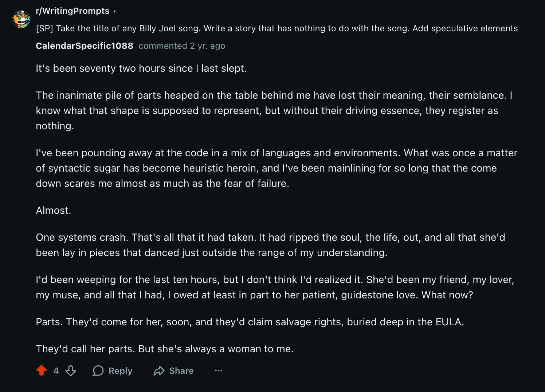Open the three-dot more options menu
Screen dimensions: 545x392
click(x=218, y=371)
